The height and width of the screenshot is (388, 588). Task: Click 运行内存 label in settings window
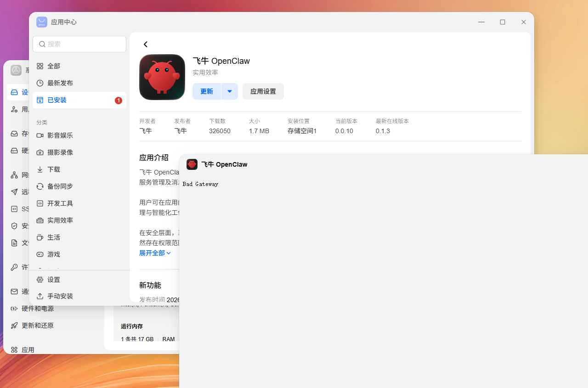tap(132, 326)
